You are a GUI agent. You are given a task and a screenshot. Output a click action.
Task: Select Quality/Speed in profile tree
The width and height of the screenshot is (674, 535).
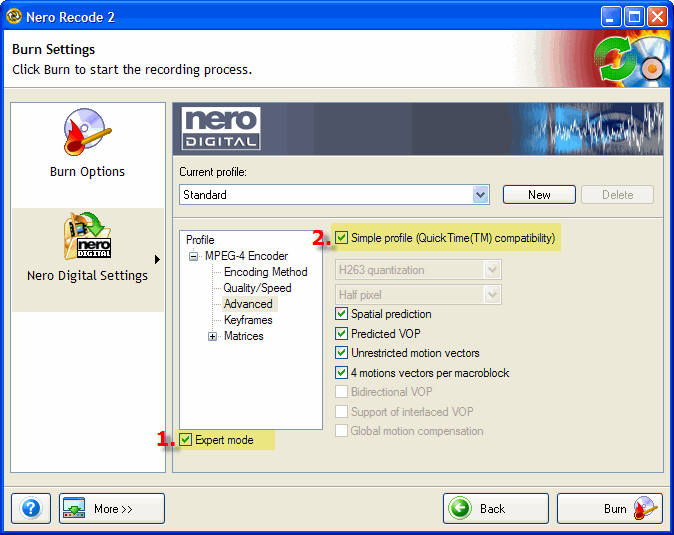pos(257,288)
